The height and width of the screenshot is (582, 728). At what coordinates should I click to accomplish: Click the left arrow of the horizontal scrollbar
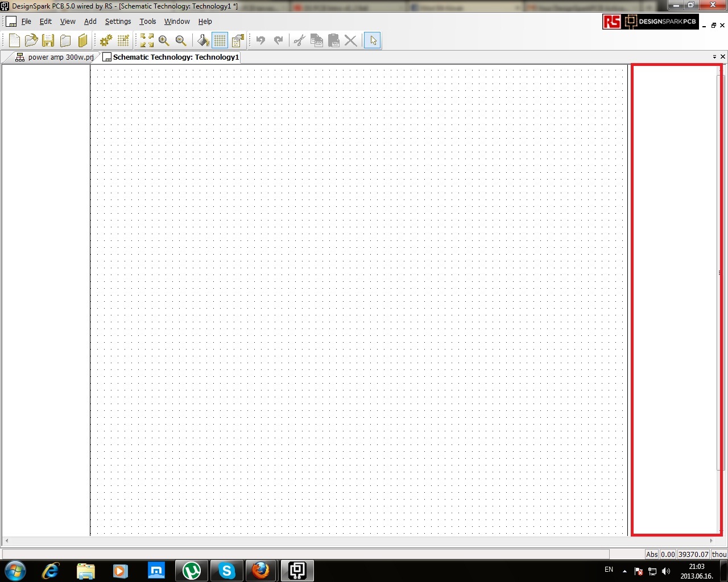pyautogui.click(x=7, y=541)
